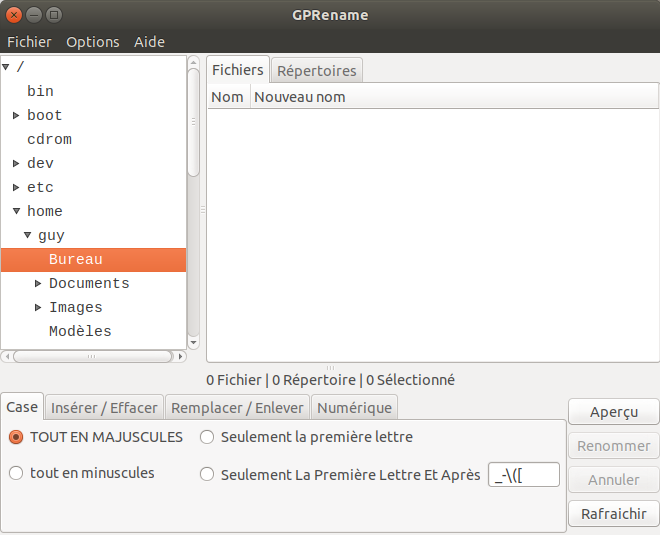Open the Fichier menu
This screenshot has height=535, width=660.
pos(29,42)
